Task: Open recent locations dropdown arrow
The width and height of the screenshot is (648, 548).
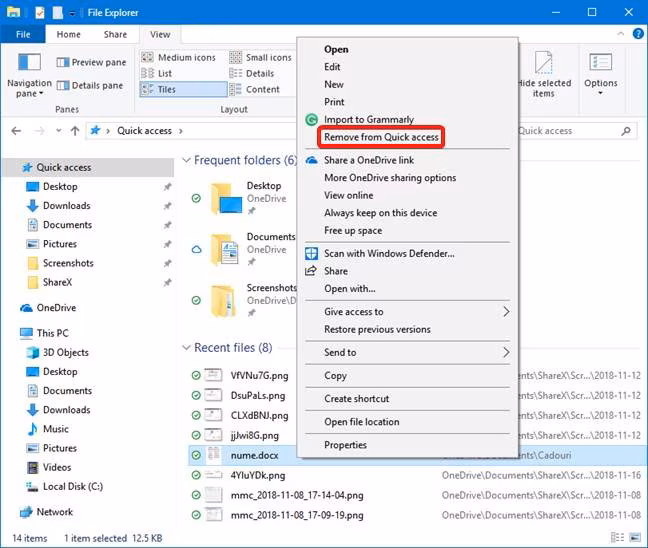Action: pyautogui.click(x=59, y=131)
